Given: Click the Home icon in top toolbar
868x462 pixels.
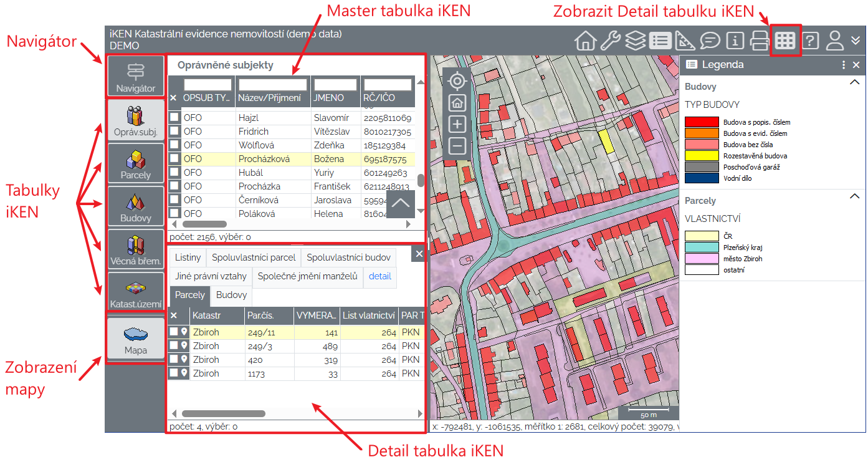Looking at the screenshot, I should pyautogui.click(x=585, y=41).
